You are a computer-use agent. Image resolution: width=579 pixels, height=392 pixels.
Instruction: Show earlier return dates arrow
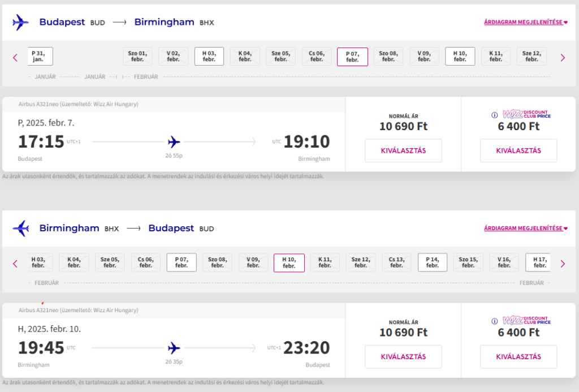pyautogui.click(x=15, y=264)
